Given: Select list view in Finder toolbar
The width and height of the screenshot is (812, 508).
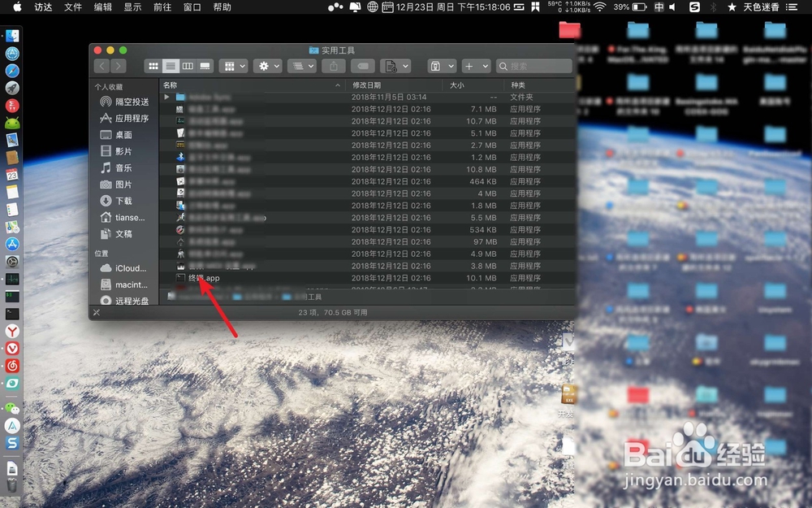Looking at the screenshot, I should [171, 67].
